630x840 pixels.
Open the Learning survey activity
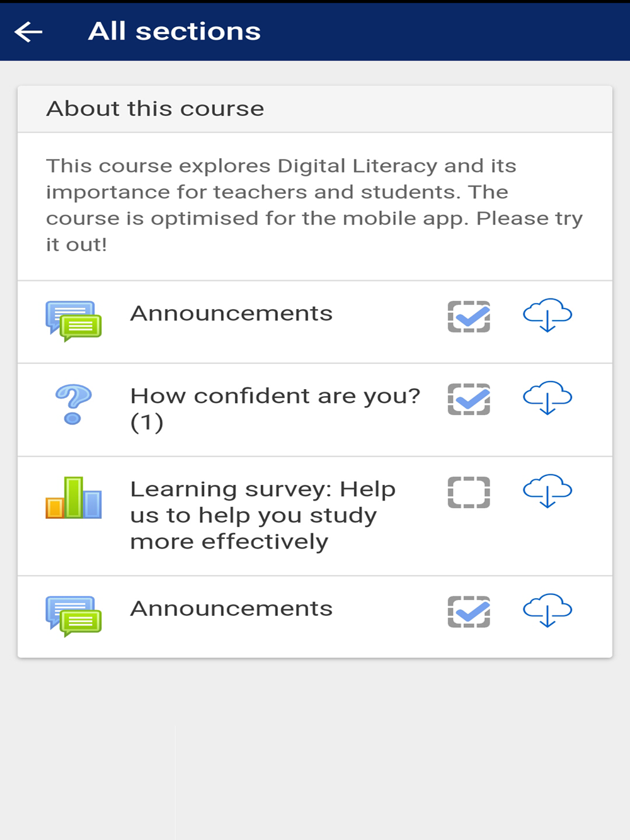coord(263,515)
